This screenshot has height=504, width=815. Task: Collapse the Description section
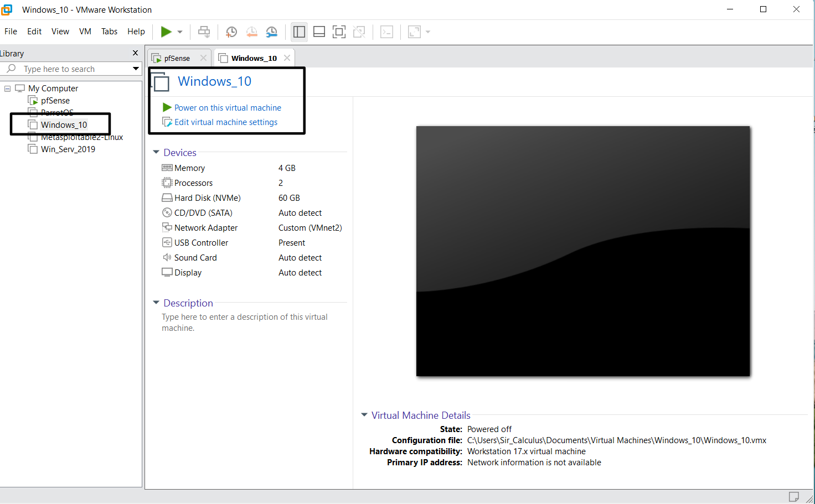tap(156, 303)
